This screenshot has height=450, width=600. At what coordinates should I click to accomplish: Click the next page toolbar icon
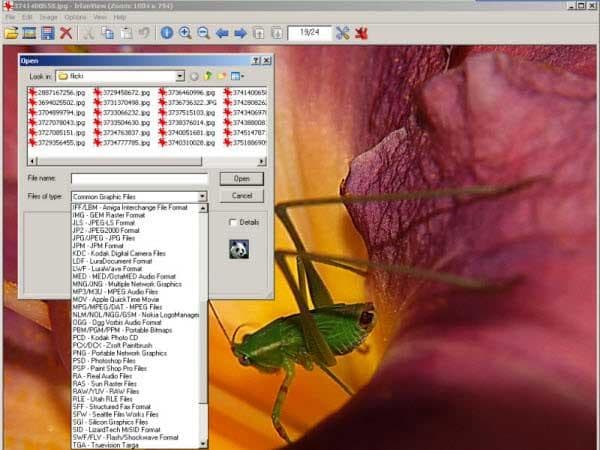tap(276, 33)
